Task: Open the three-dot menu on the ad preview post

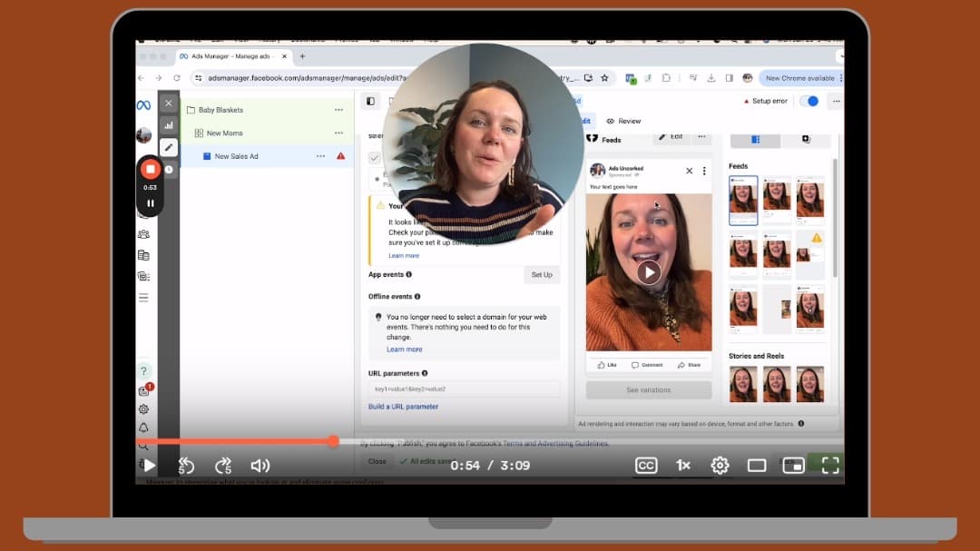Action: coord(704,171)
